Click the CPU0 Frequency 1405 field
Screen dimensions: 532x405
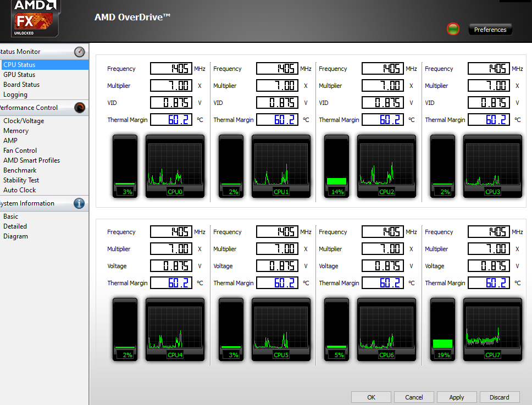(x=171, y=69)
